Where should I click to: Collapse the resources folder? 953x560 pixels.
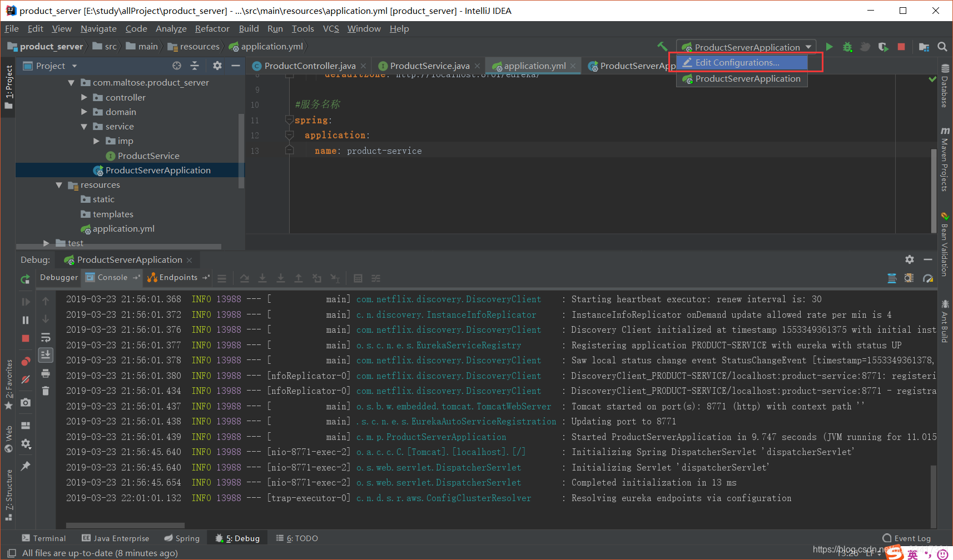coord(59,185)
